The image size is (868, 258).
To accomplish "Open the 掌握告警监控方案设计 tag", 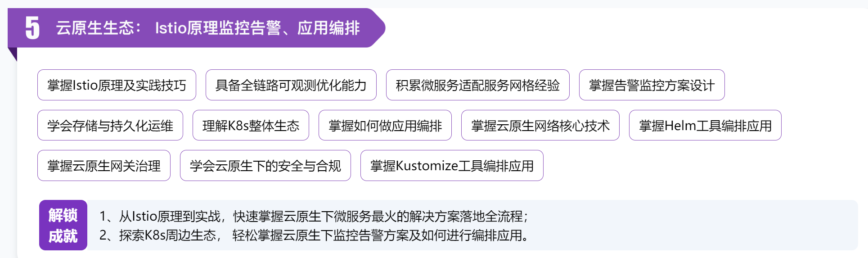I will pos(652,85).
